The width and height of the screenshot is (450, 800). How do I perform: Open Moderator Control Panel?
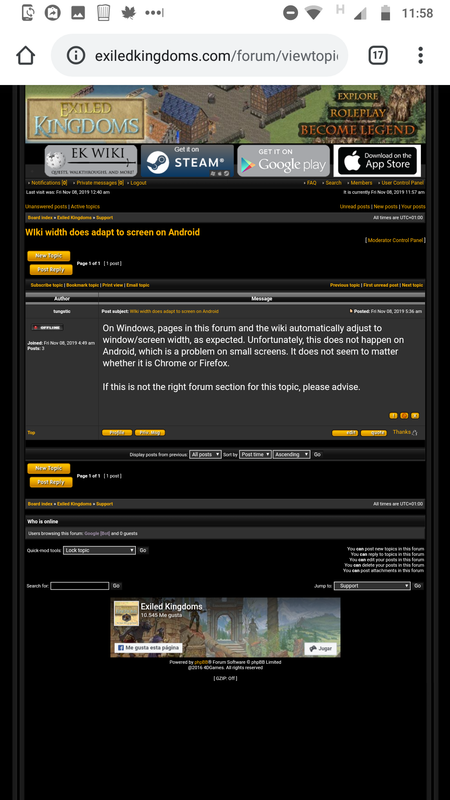tap(395, 240)
